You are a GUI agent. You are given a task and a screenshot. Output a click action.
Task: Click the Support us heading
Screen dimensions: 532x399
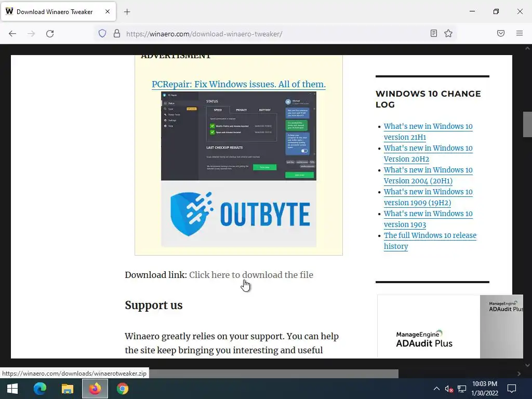pos(154,305)
